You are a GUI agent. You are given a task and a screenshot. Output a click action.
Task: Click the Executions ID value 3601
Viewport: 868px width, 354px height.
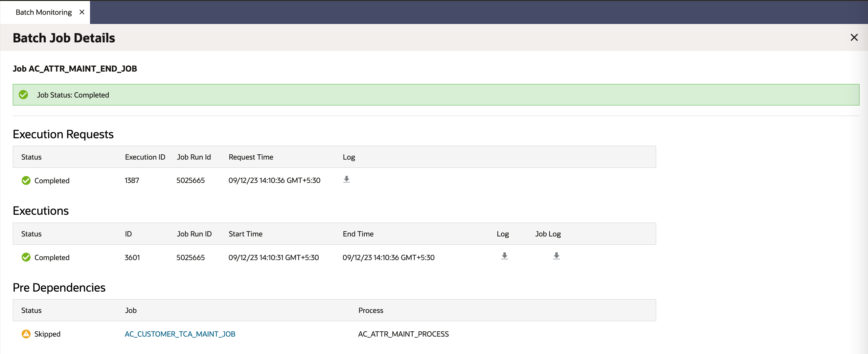[132, 257]
